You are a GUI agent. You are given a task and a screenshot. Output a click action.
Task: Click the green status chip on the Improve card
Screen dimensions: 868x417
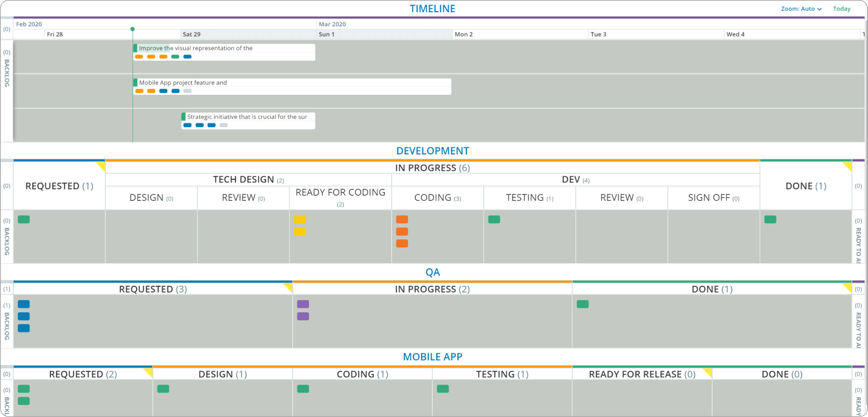pos(175,57)
